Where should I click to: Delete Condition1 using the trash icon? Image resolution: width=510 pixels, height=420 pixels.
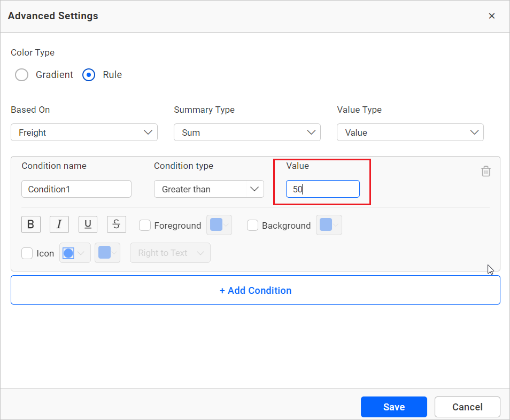pyautogui.click(x=485, y=172)
